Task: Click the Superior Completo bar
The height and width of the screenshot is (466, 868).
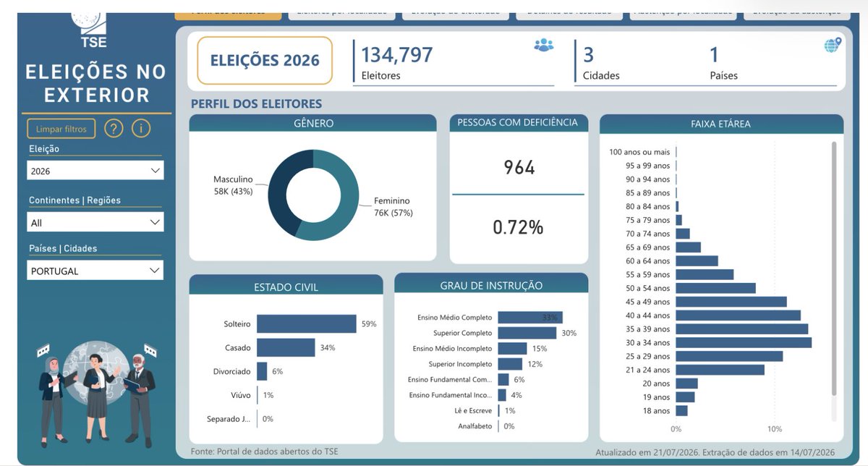Action: click(527, 333)
